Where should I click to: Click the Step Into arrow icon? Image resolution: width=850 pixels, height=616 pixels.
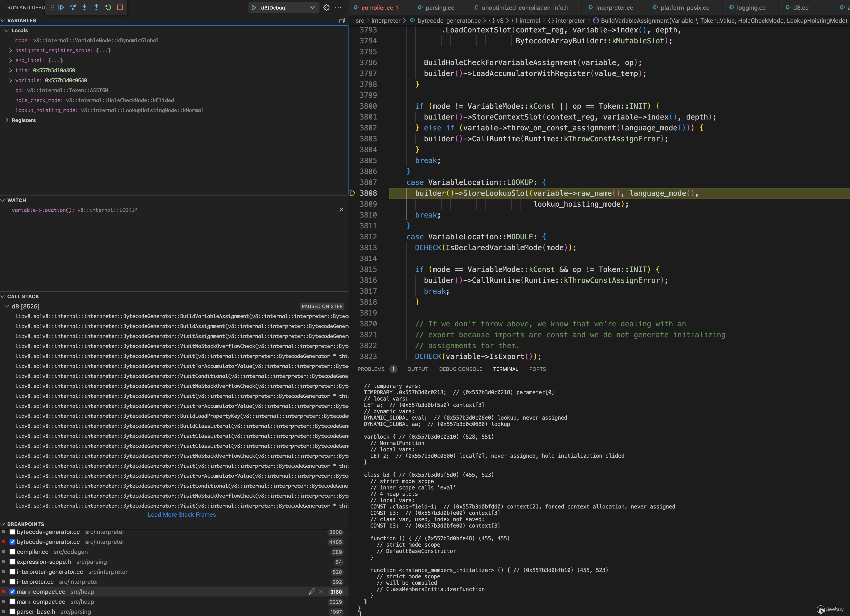point(85,7)
